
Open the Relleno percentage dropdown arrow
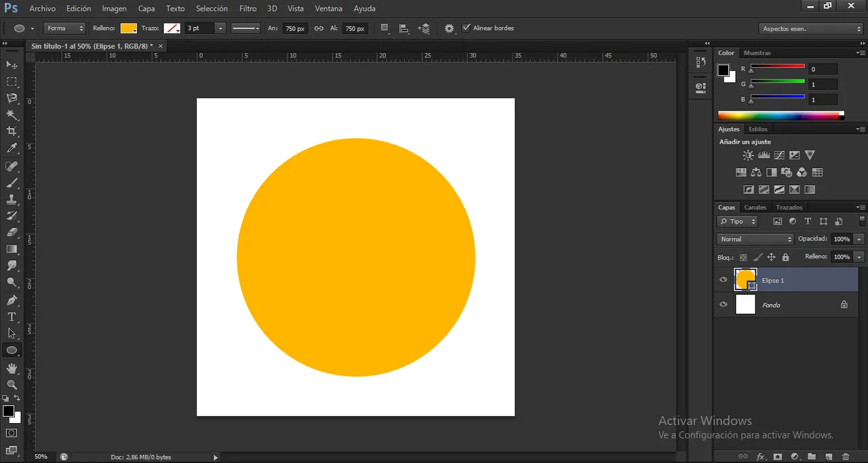[x=860, y=257]
